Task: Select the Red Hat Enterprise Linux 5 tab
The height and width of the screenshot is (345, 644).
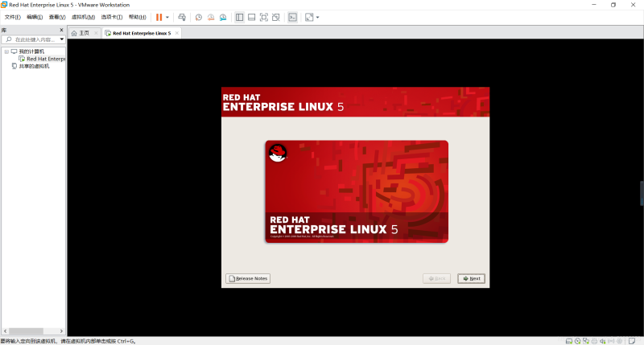Action: [x=142, y=33]
